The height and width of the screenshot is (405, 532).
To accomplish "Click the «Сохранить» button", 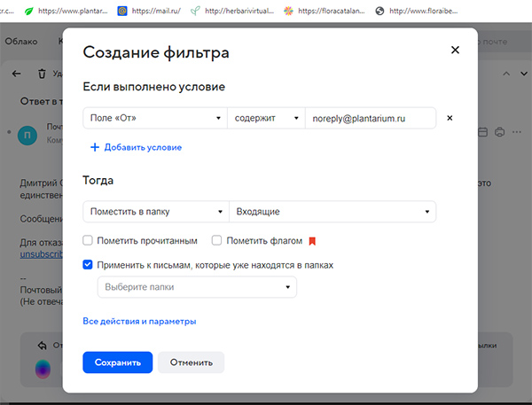I will (x=117, y=362).
